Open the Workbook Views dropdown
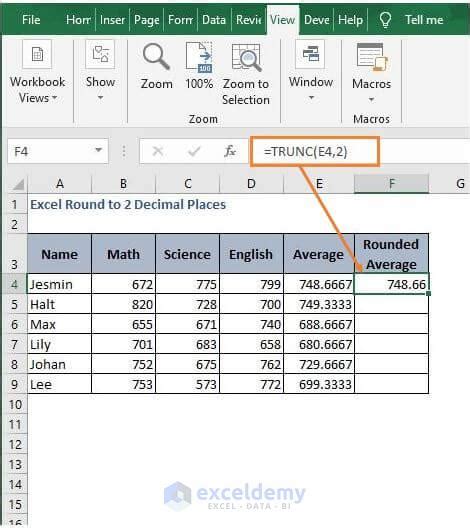 pyautogui.click(x=37, y=72)
